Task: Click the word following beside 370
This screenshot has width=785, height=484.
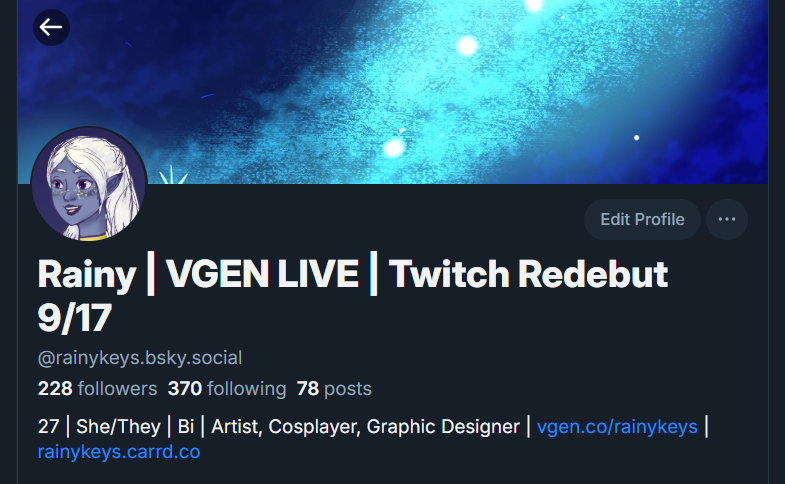Action: [x=247, y=388]
